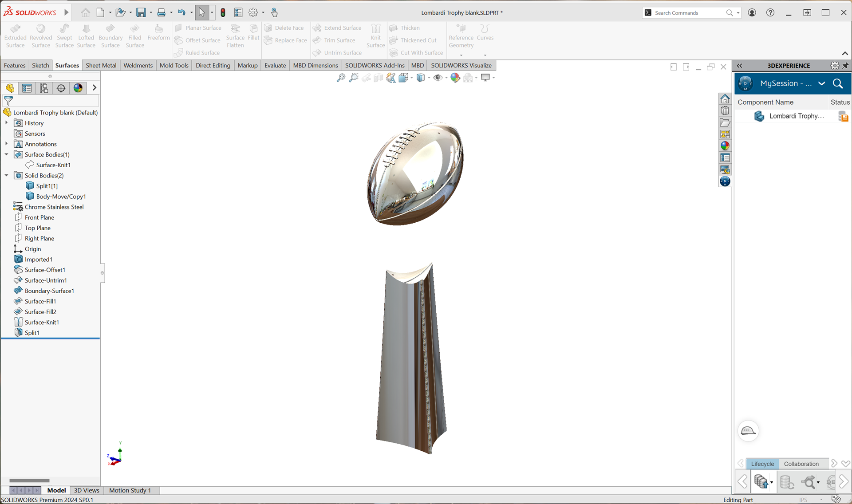Click the Collaboration tab button
The width and height of the screenshot is (852, 504).
pyautogui.click(x=801, y=464)
